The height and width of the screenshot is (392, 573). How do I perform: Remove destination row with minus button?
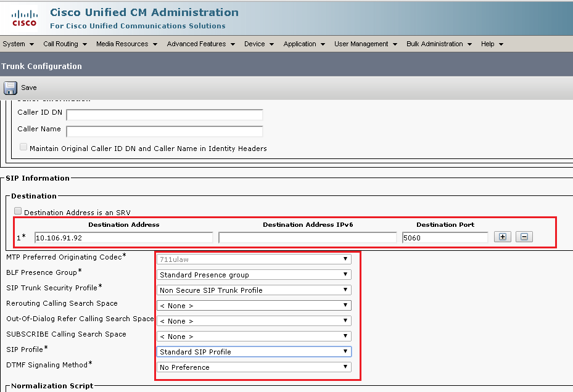pos(524,237)
